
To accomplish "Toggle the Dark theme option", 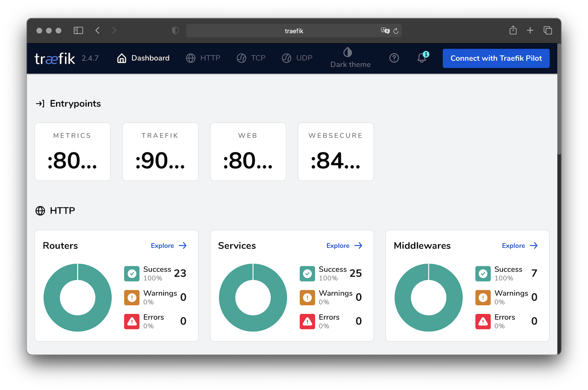I will click(350, 58).
